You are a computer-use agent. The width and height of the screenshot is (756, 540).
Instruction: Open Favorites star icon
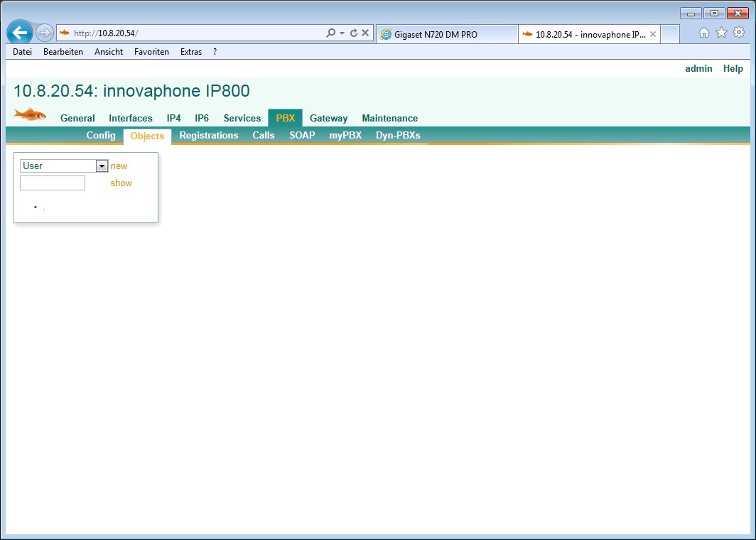[721, 32]
